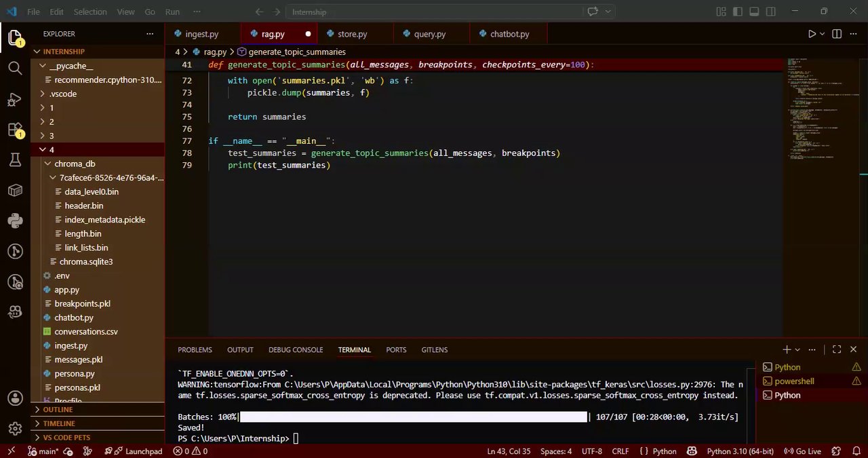The width and height of the screenshot is (868, 458).
Task: Switch to the chatbot.py editor tab
Action: (509, 34)
